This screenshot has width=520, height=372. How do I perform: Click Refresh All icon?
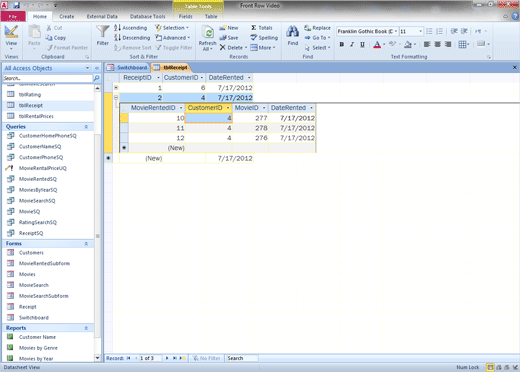(207, 38)
